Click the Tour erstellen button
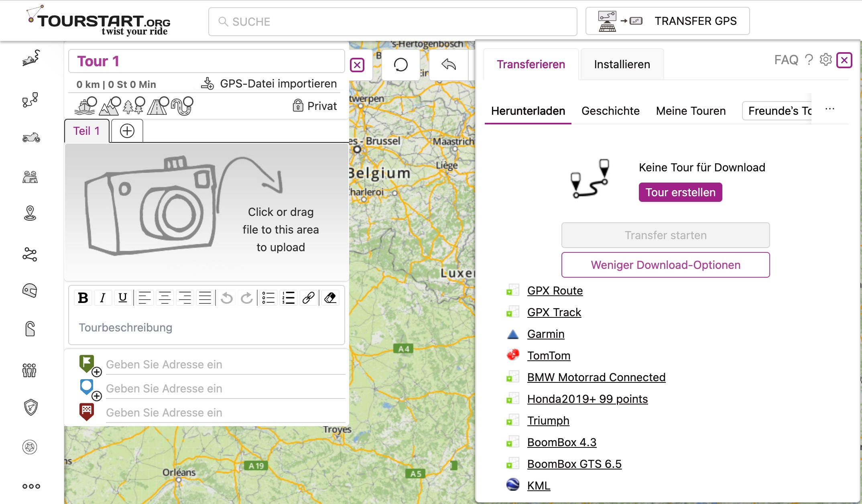Screen dimensions: 862x504 coord(680,192)
